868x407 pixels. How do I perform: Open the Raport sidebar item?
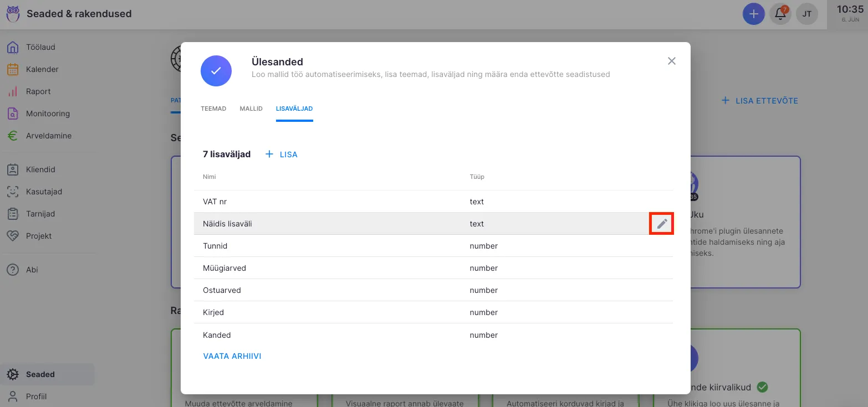coord(38,91)
